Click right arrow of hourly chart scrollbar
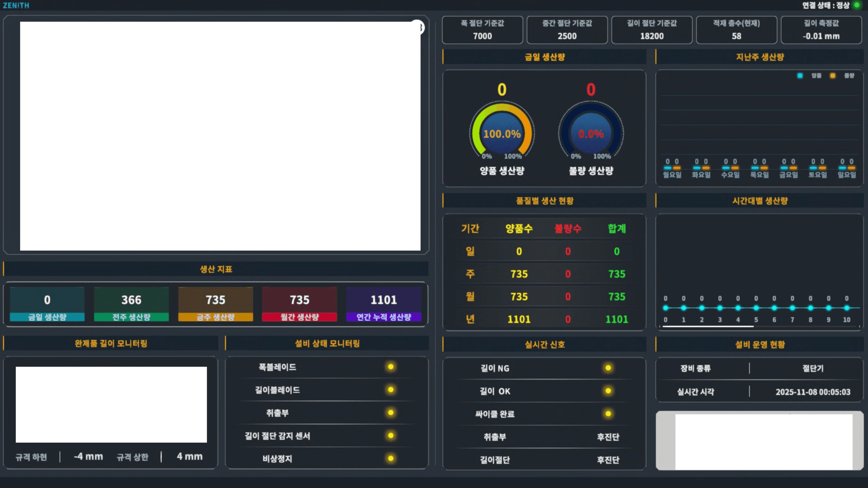Viewport: 868px width, 488px height. tap(860, 326)
